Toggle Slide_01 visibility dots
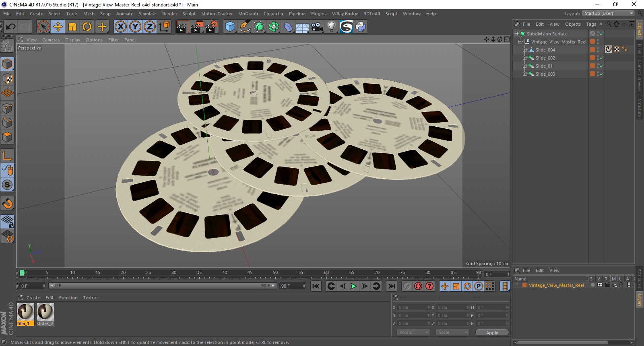Viewport: 644px width, 346px height. point(598,66)
